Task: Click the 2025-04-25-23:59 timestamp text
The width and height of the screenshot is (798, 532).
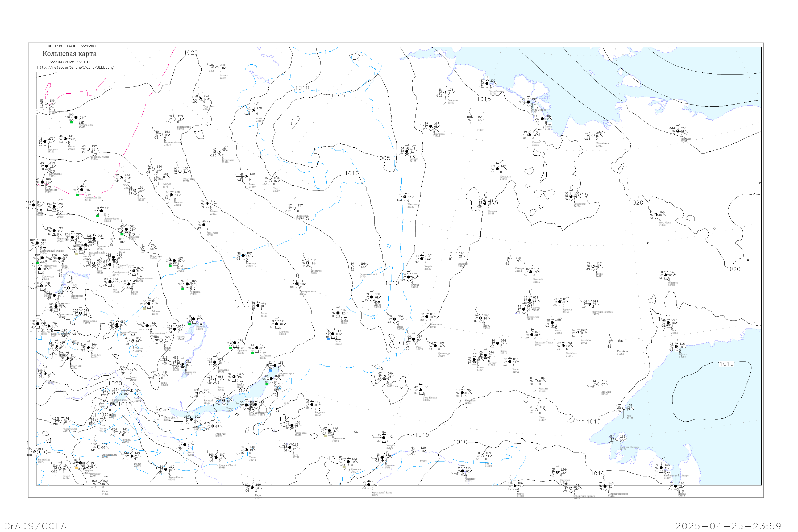Action: coord(728,526)
